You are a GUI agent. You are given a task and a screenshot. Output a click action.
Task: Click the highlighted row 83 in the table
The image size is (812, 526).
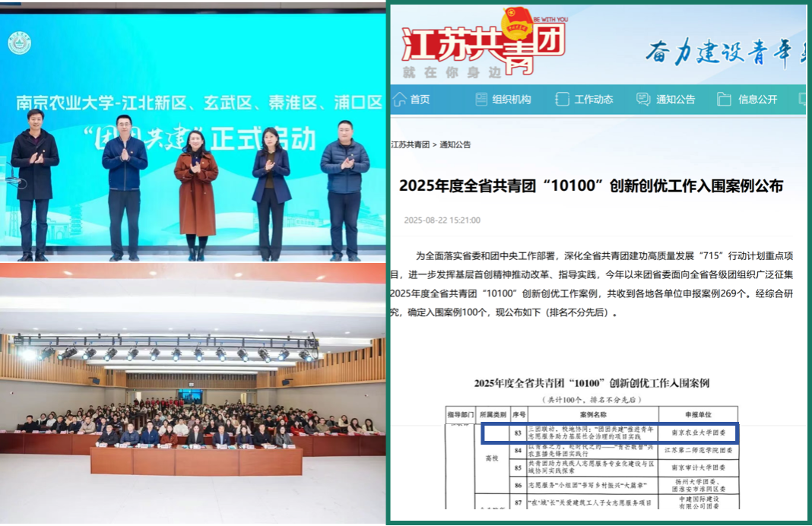point(610,434)
